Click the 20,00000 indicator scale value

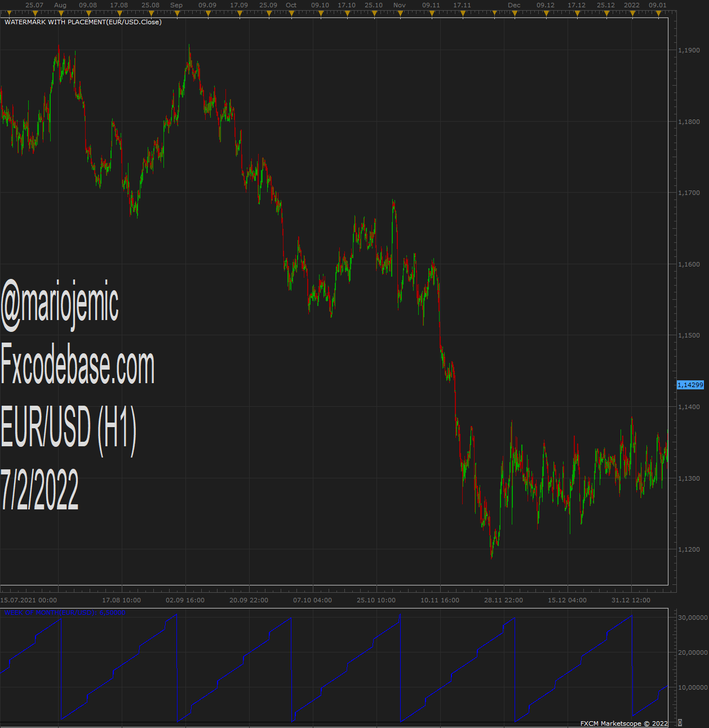coord(693,652)
